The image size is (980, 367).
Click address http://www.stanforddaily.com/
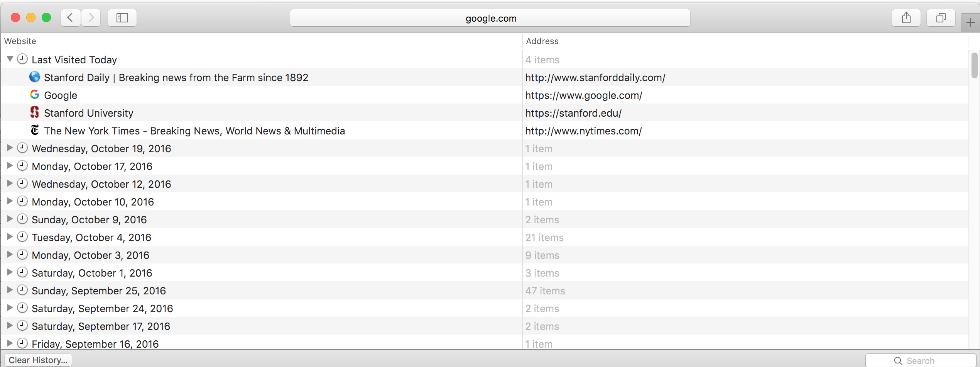pyautogui.click(x=595, y=78)
